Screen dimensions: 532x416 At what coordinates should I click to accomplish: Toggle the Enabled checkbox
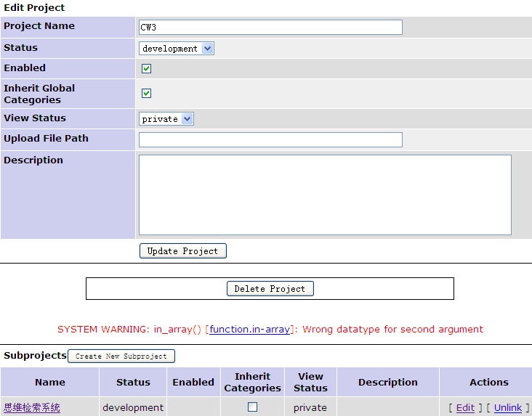(146, 69)
